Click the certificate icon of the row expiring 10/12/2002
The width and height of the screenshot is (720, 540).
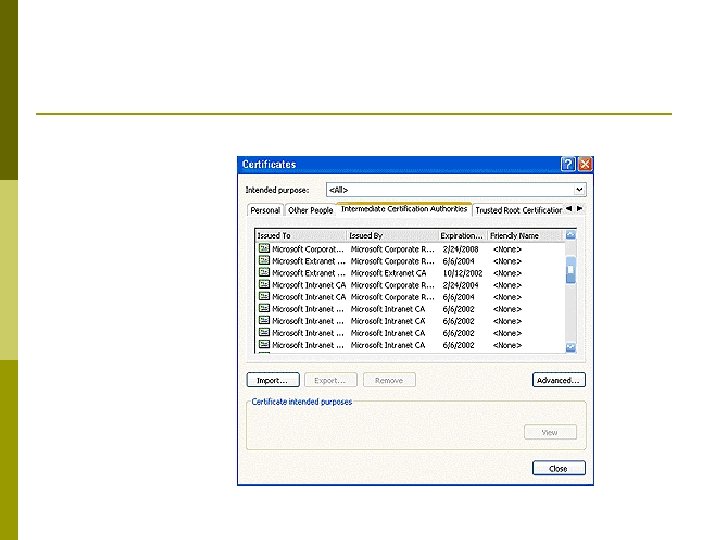pyautogui.click(x=264, y=272)
